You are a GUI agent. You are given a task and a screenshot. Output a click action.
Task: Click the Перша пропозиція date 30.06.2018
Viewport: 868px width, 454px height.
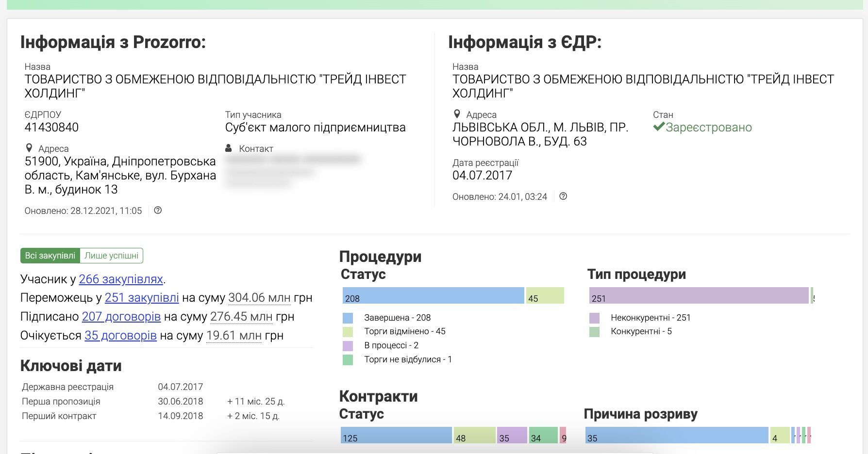point(180,402)
